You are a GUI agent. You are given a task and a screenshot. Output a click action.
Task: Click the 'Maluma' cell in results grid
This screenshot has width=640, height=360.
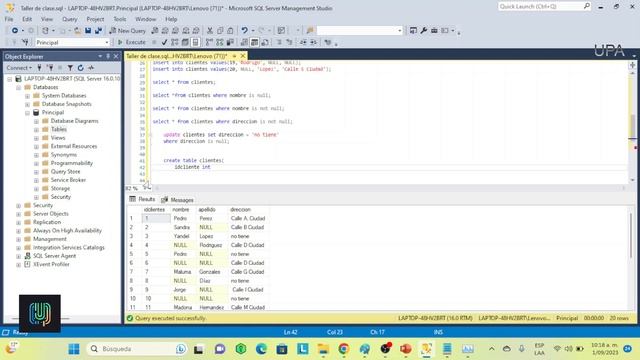(x=182, y=272)
